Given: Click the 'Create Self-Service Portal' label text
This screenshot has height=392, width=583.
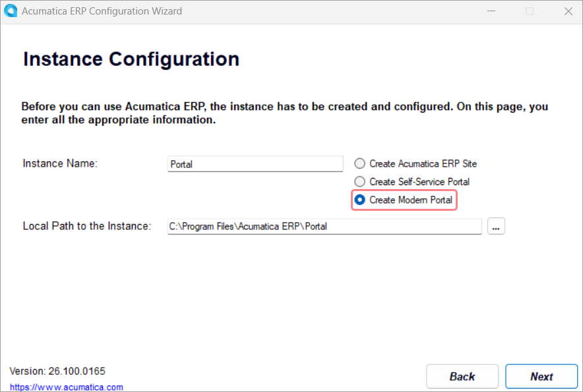Looking at the screenshot, I should point(419,182).
